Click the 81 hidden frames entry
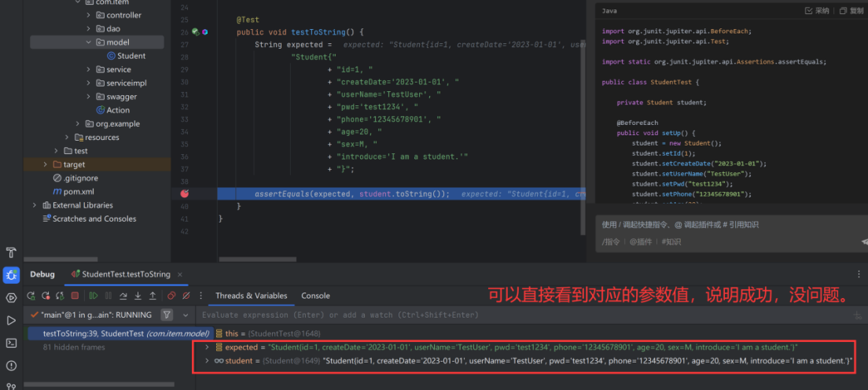 coord(74,347)
